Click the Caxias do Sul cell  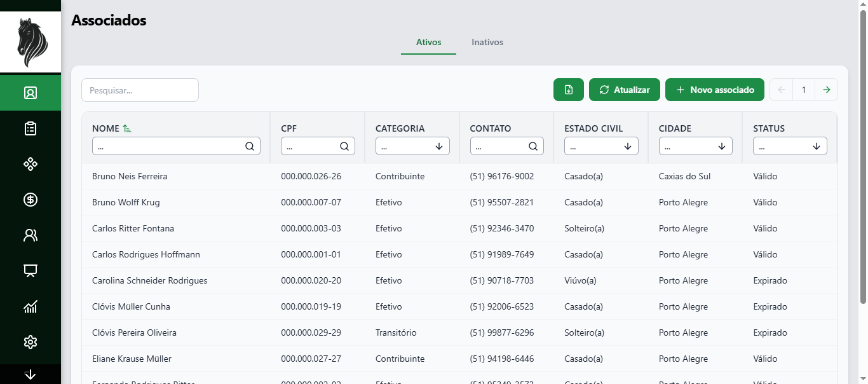[x=684, y=176]
